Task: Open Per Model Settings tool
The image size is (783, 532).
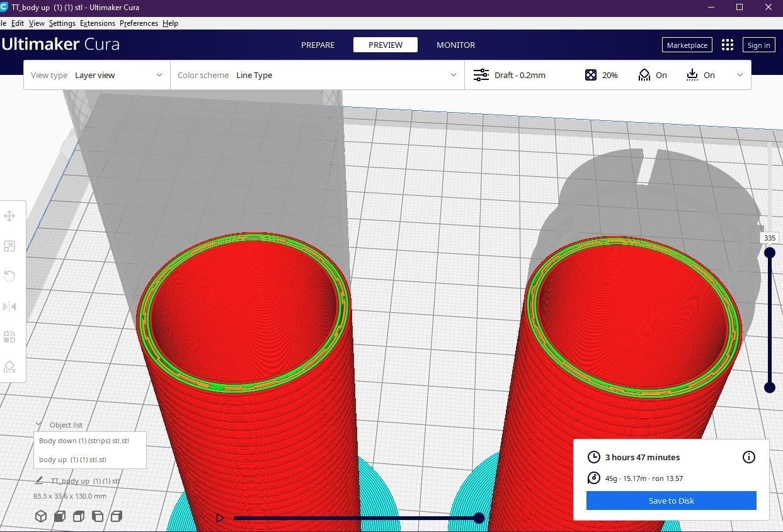Action: pyautogui.click(x=9, y=337)
